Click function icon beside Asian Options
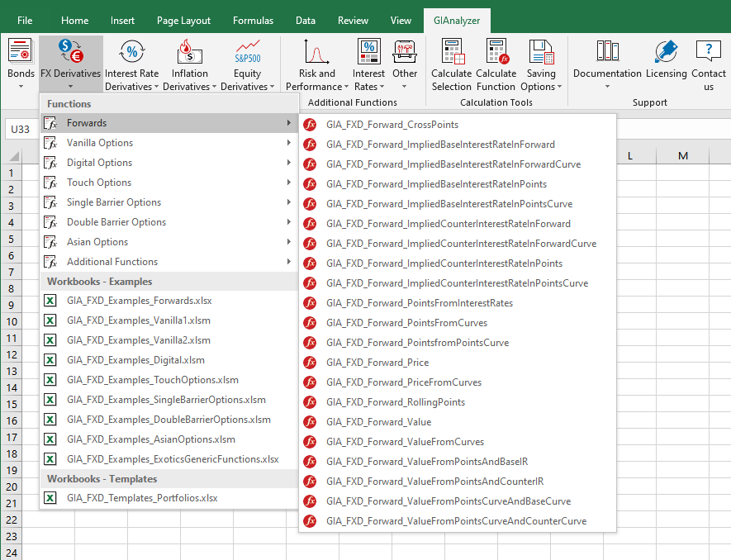This screenshot has width=731, height=560. pos(50,242)
